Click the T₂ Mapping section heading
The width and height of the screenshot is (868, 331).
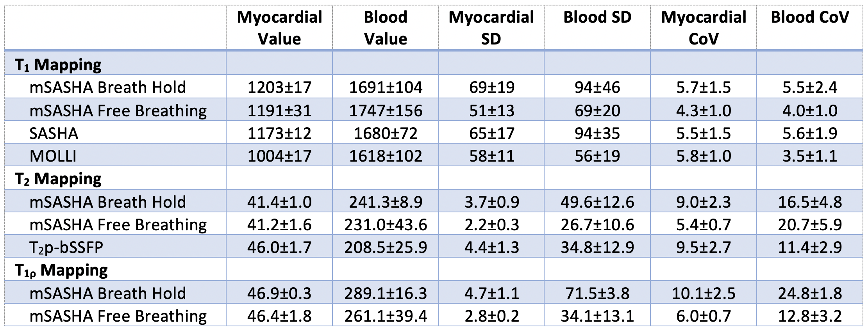(x=58, y=179)
